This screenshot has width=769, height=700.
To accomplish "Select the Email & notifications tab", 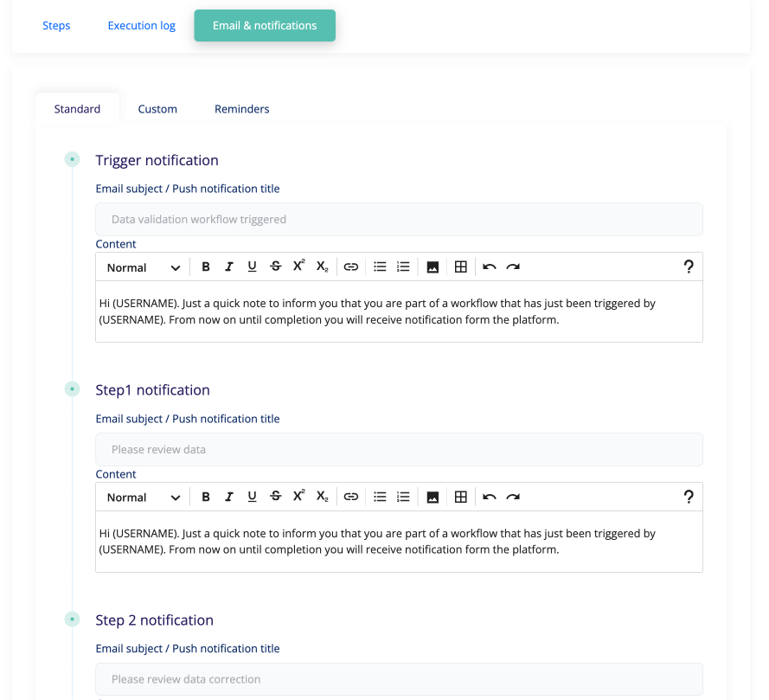I will (265, 25).
